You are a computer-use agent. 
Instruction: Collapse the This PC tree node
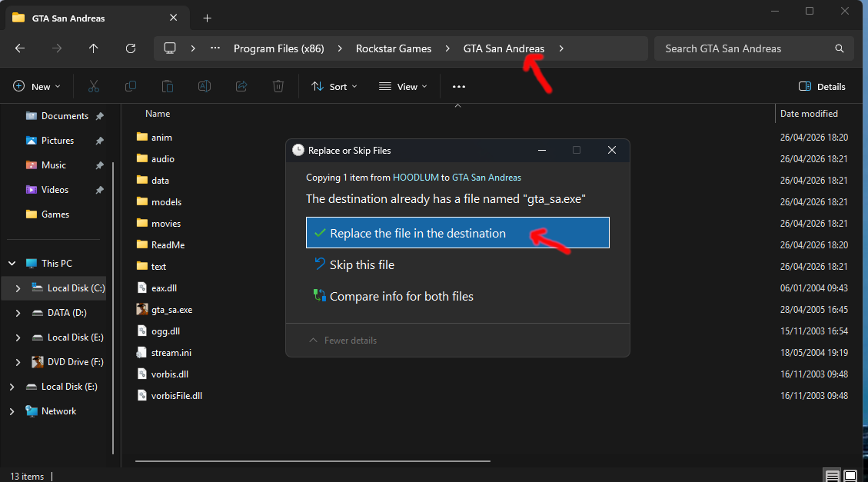tap(12, 264)
